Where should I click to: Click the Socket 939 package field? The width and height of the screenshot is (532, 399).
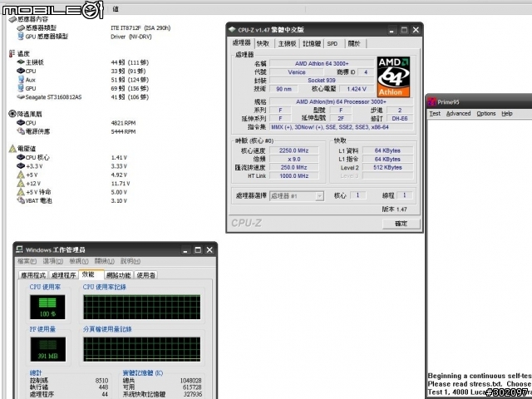(322, 81)
